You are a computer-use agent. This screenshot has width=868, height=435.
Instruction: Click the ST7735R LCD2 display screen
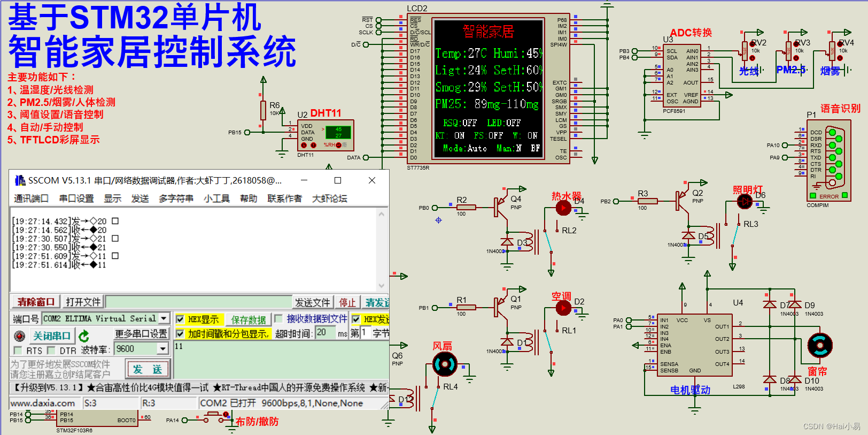click(489, 88)
